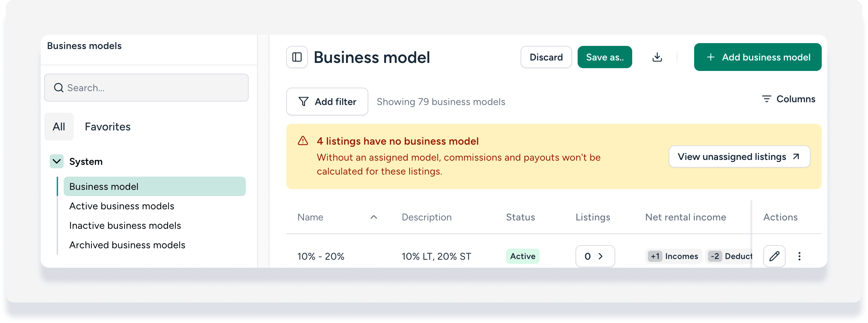
Task: Click the Save as.. button
Action: (x=605, y=57)
